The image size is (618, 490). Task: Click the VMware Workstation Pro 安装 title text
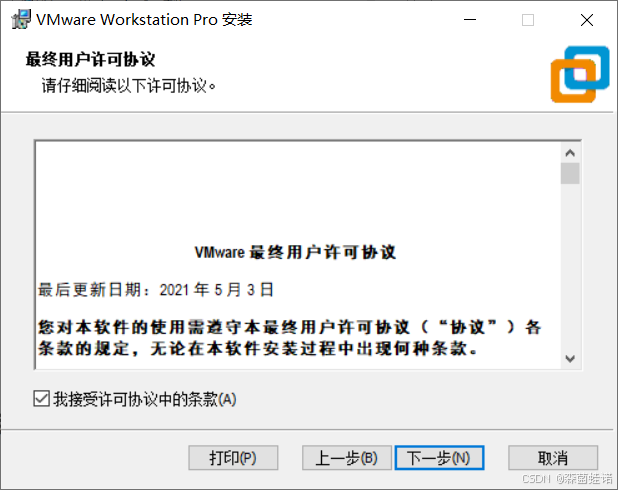pyautogui.click(x=144, y=20)
